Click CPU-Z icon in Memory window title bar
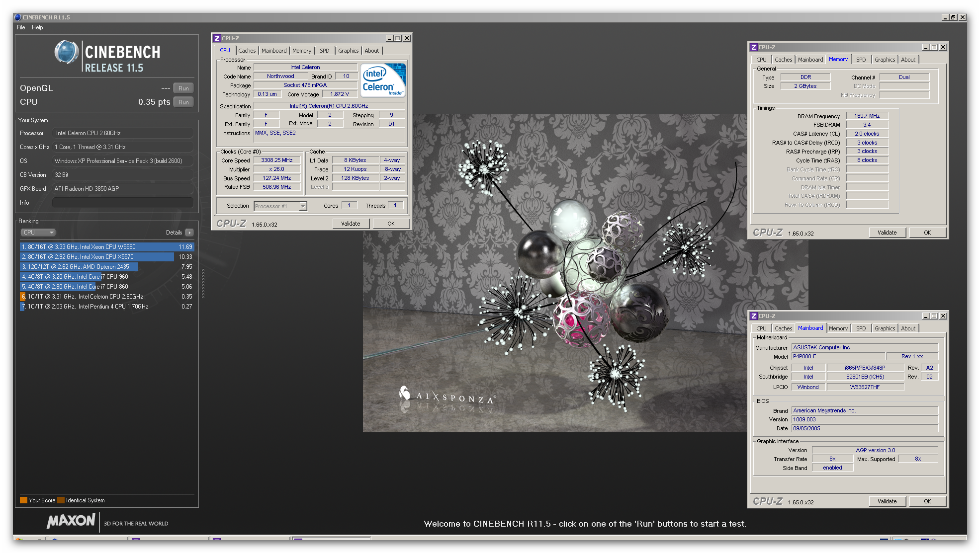Screen dimensions: 980x553 point(754,47)
